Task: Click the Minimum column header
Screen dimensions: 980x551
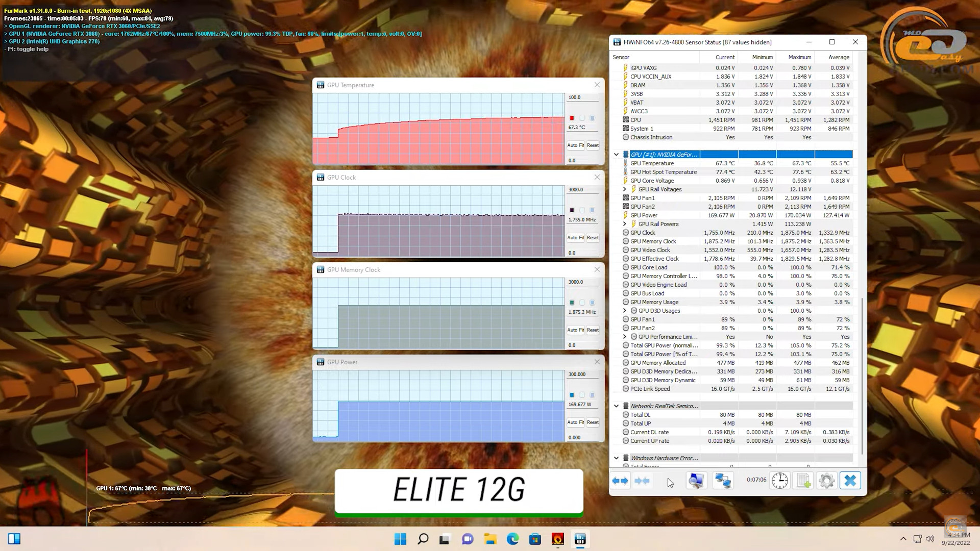Action: (762, 57)
